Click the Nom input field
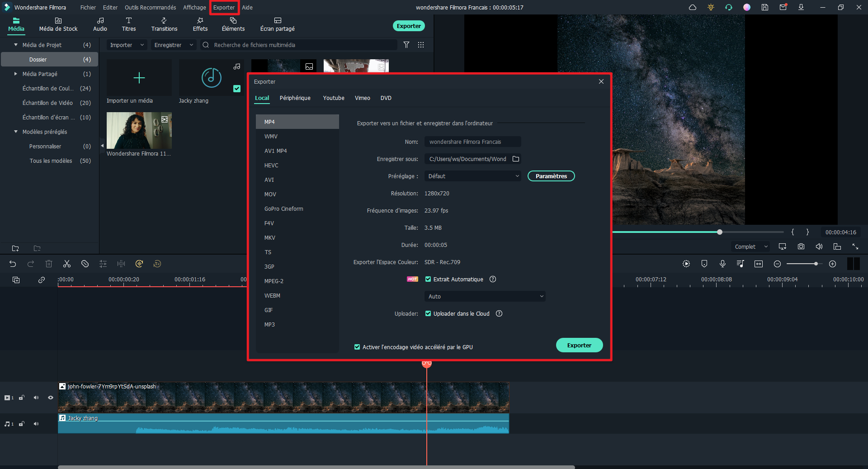Viewport: 868px width, 469px height. click(x=472, y=142)
